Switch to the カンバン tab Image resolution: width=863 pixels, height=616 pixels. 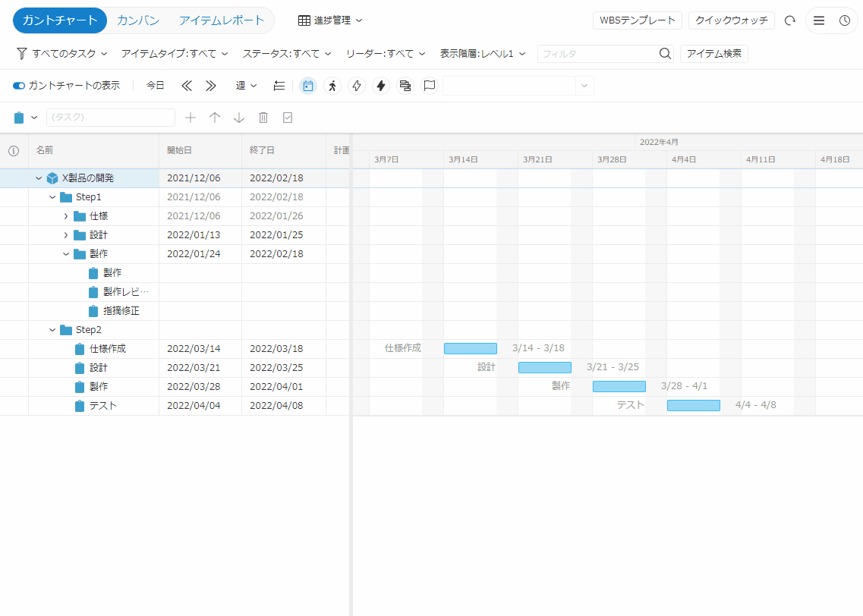pos(138,20)
